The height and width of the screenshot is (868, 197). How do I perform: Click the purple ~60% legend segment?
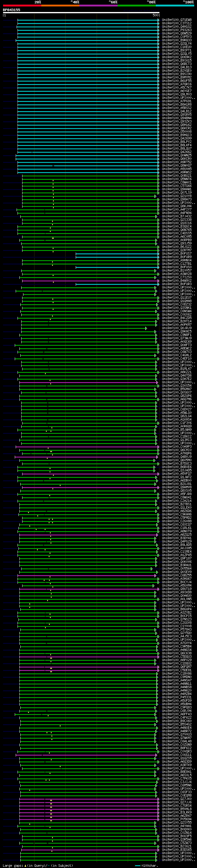[99, 6]
